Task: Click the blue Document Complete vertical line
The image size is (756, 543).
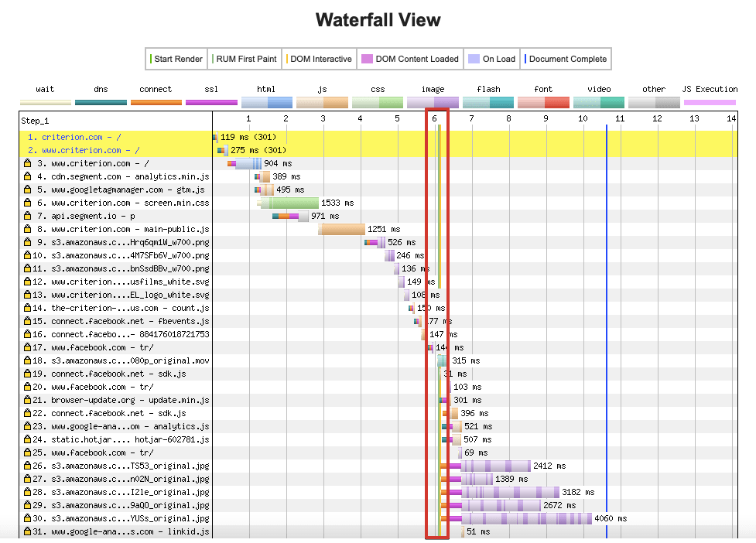Action: click(607, 332)
